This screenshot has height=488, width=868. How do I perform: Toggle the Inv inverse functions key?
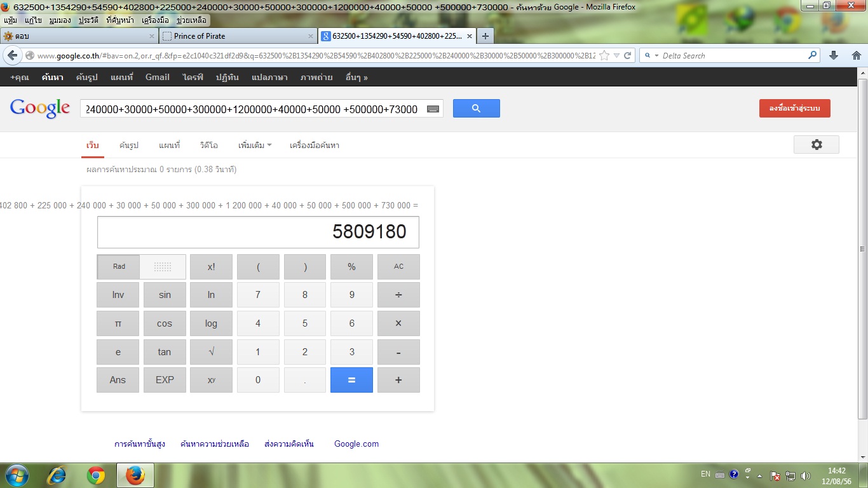click(118, 295)
